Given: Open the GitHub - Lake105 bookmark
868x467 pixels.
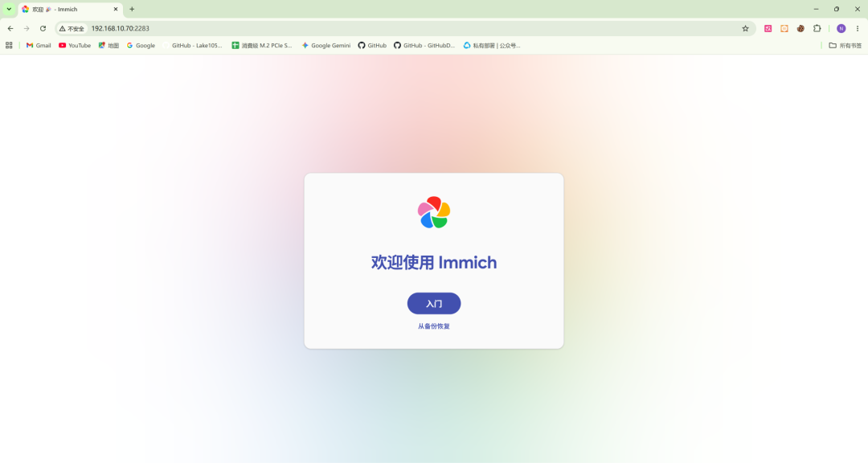Looking at the screenshot, I should click(x=192, y=45).
